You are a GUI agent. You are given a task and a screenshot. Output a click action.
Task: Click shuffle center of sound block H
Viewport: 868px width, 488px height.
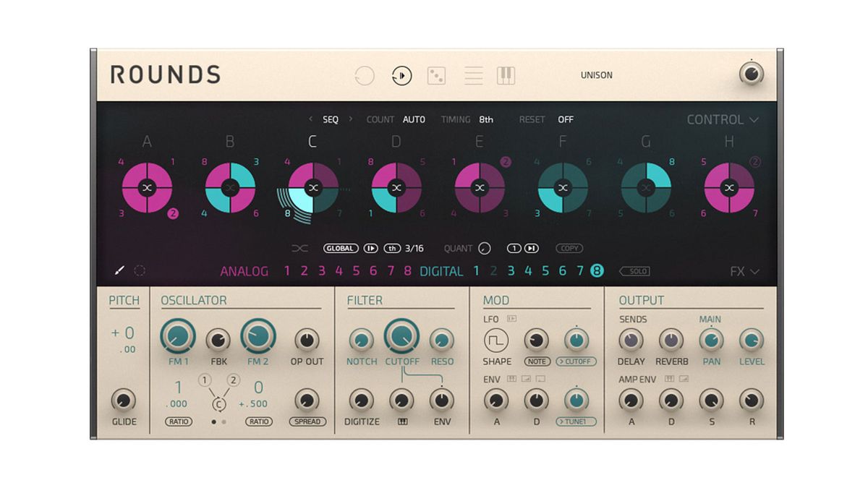tap(729, 188)
